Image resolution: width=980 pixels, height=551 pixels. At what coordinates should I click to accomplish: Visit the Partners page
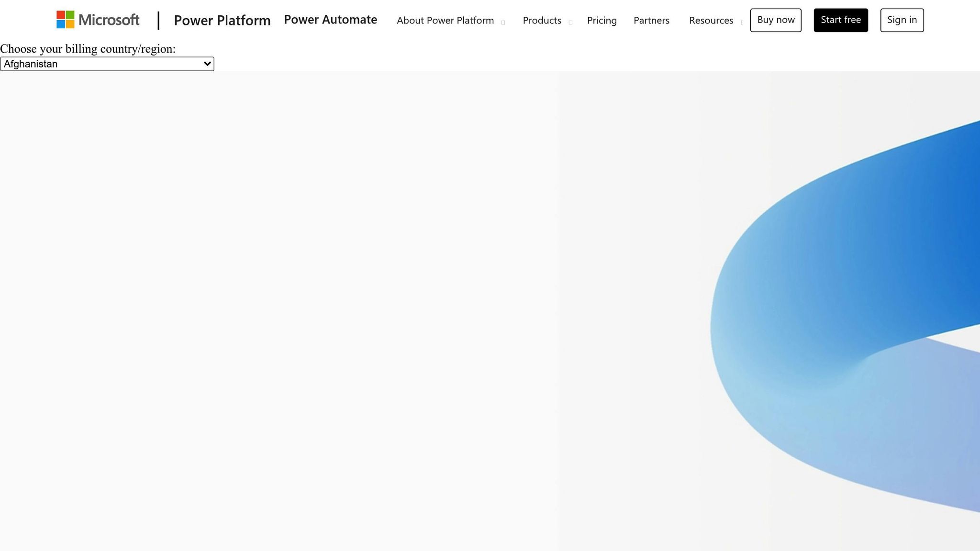651,21
